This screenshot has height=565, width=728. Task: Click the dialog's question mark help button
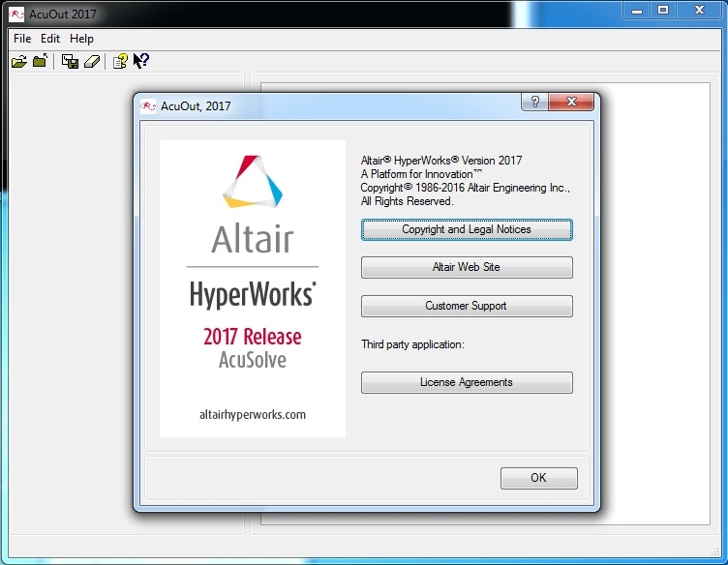point(534,102)
